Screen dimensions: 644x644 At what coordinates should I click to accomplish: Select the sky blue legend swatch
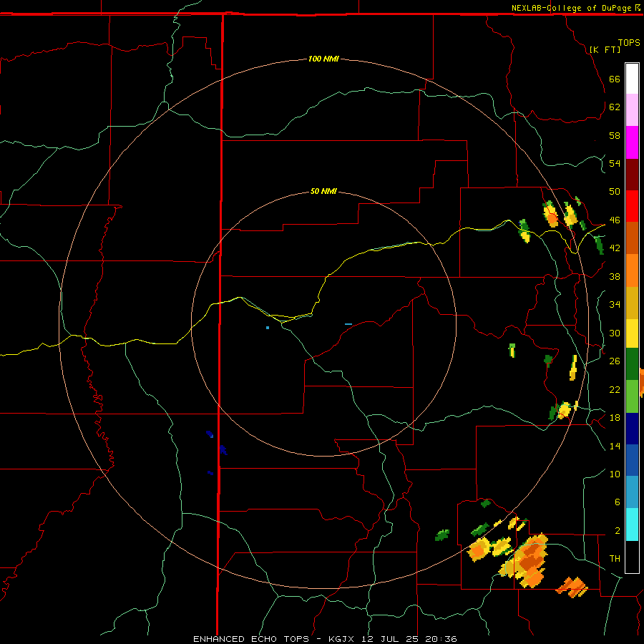[632, 492]
